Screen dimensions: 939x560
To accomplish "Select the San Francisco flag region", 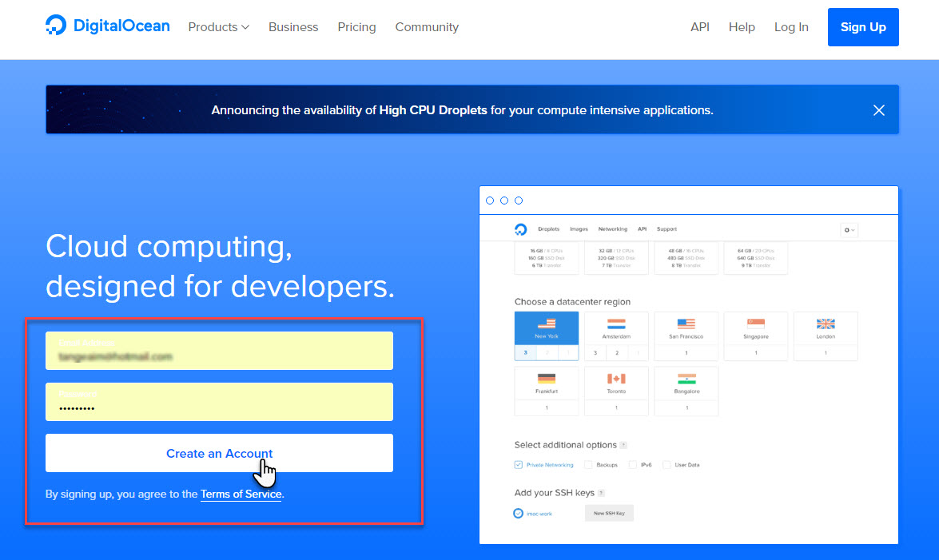I will coord(686,336).
